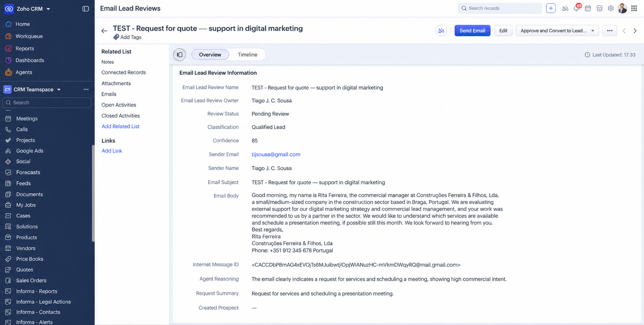This screenshot has width=644, height=325.
Task: Open Dashboards in the sidebar
Action: (30, 60)
